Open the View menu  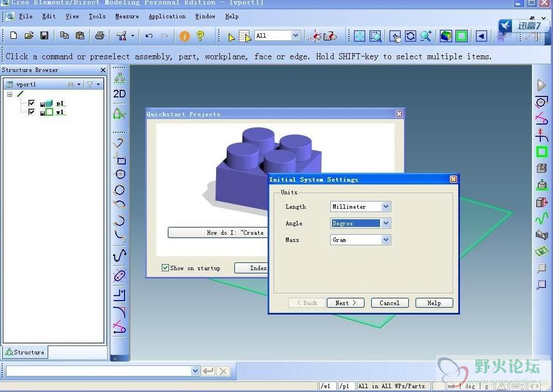coord(72,16)
